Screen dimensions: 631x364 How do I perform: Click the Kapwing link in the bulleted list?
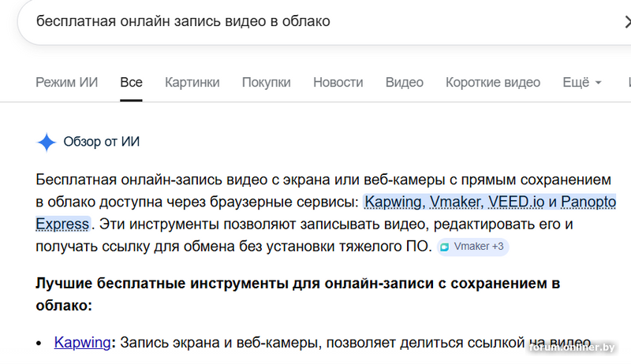(x=82, y=342)
